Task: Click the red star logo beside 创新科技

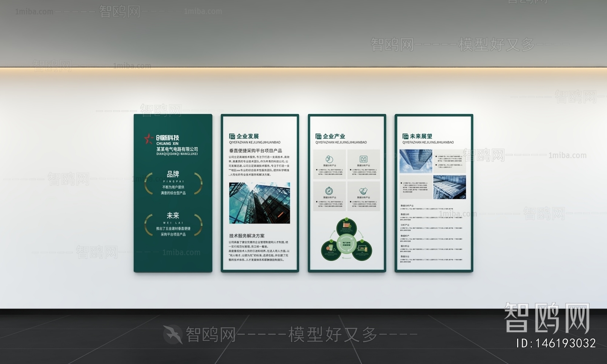Action: [149, 139]
